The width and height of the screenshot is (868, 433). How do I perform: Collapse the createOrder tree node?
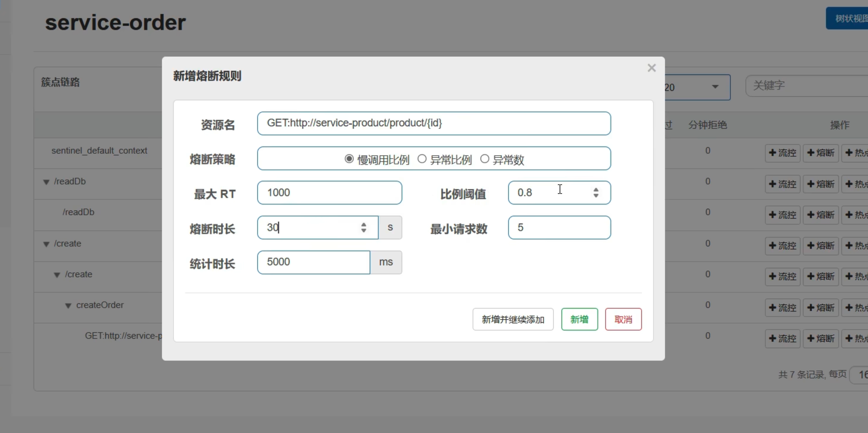(x=68, y=306)
